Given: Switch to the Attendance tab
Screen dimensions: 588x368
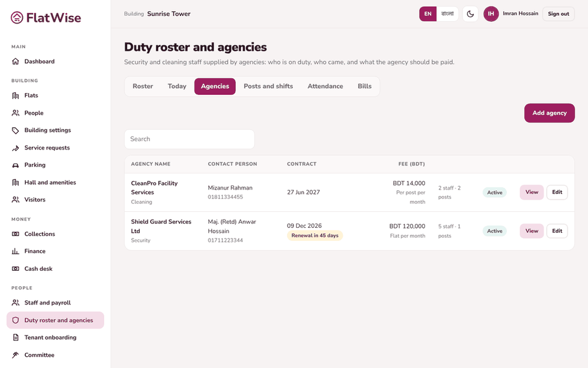Looking at the screenshot, I should click(x=325, y=87).
